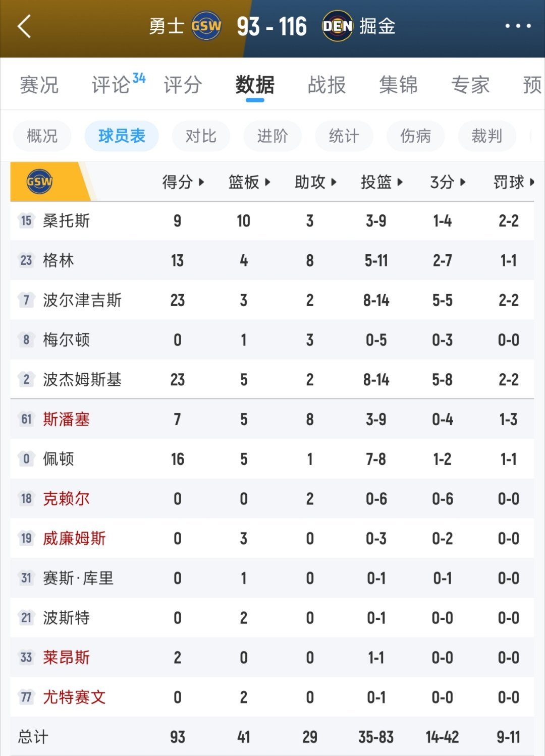Open player 克赖尔 profile link
The width and height of the screenshot is (545, 756).
[x=66, y=499]
